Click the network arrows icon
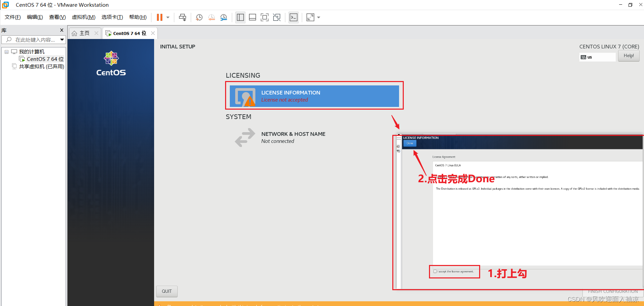The width and height of the screenshot is (644, 306). 245,137
